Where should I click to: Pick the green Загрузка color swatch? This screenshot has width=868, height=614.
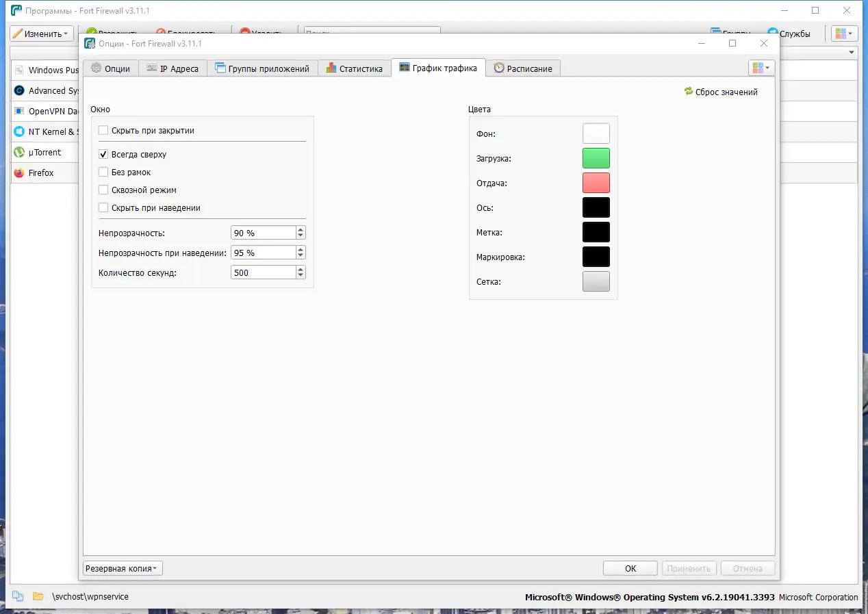click(x=596, y=158)
